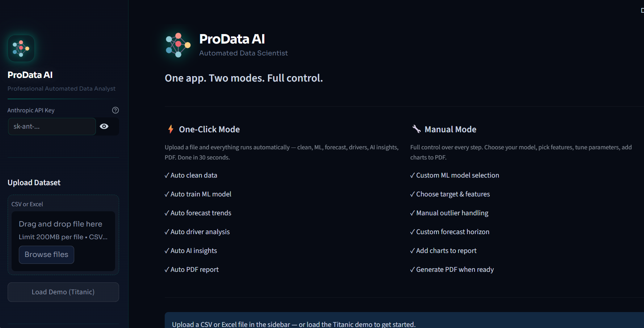Click the checkmark beside Generate PDF when ready

[412, 269]
